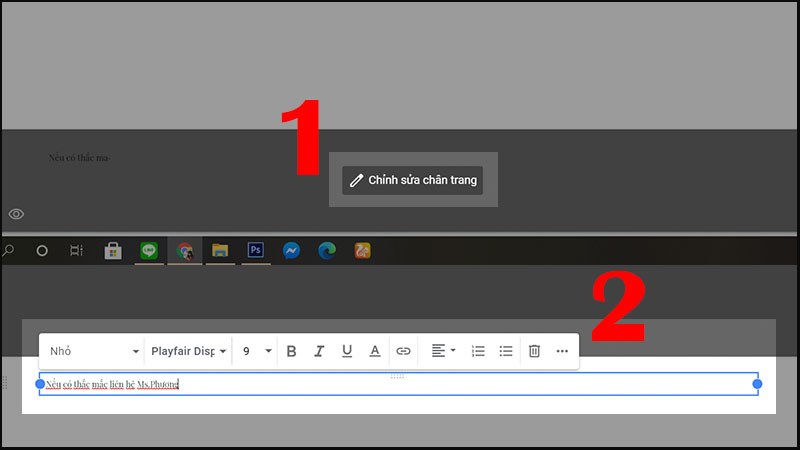Toggle underline formatting
The height and width of the screenshot is (450, 800).
(x=347, y=351)
